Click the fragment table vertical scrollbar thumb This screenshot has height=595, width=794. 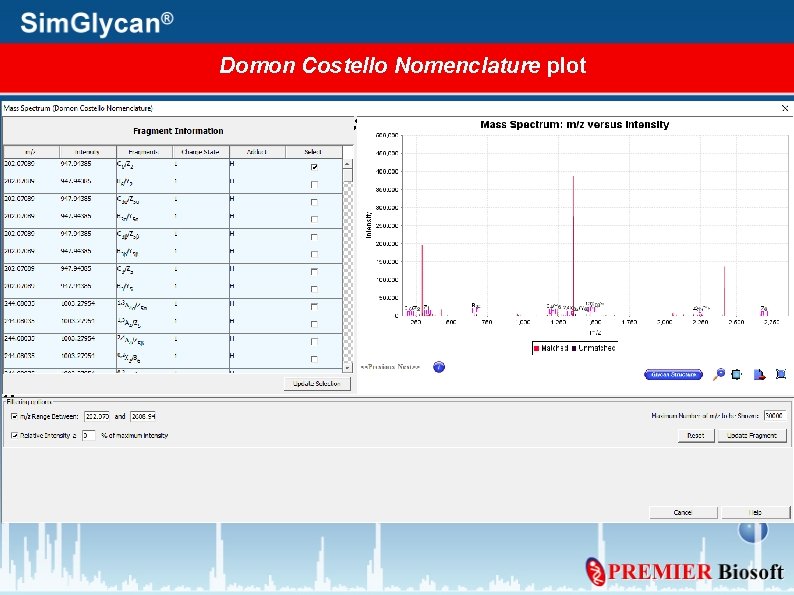tap(347, 175)
